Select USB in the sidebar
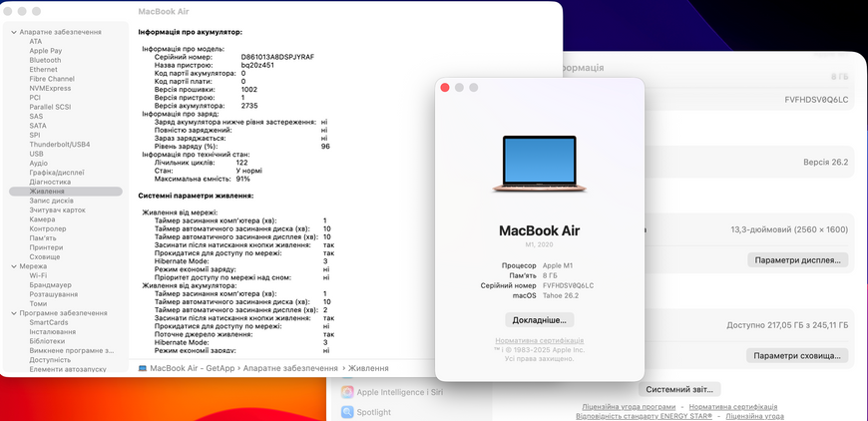This screenshot has height=421, width=868. 37,154
